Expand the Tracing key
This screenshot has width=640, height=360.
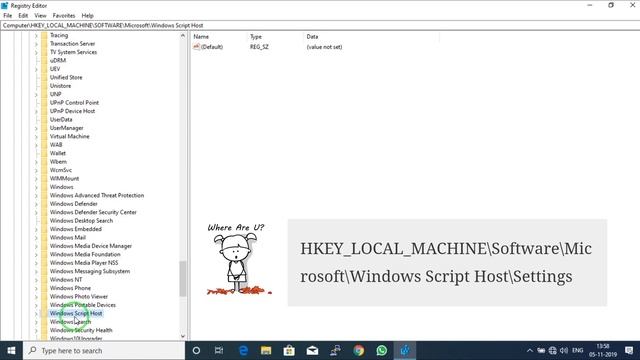pos(36,36)
